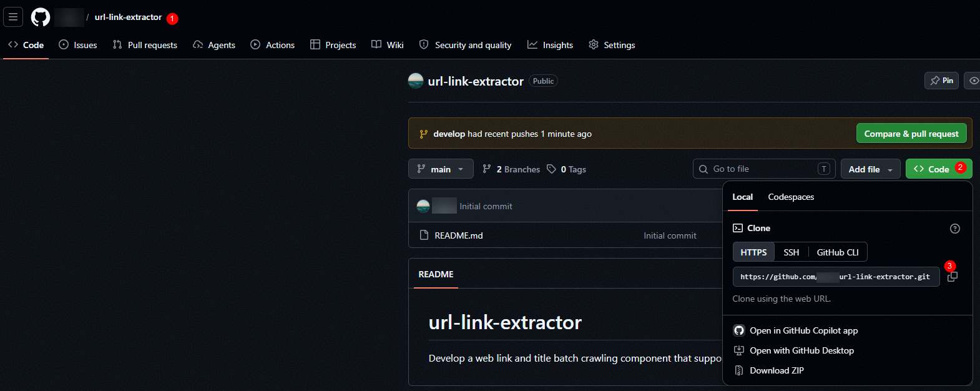Viewport: 980px width, 391px height.
Task: Click commit author avatar in commit row
Action: coord(423,206)
